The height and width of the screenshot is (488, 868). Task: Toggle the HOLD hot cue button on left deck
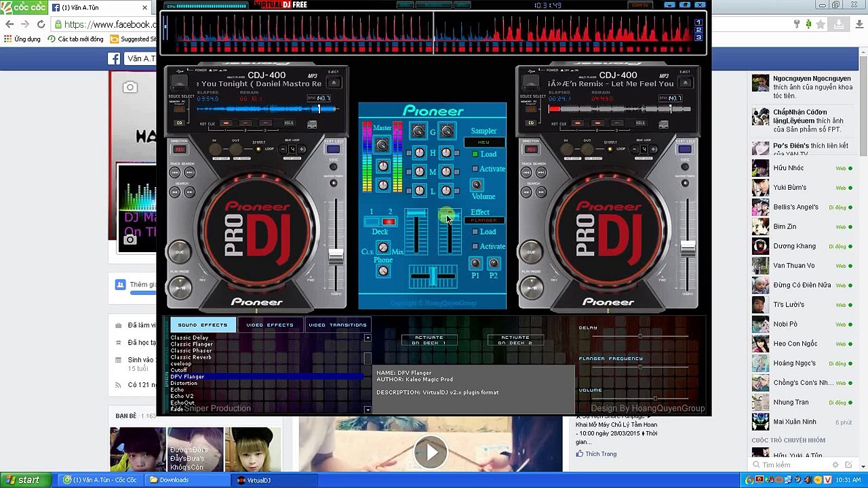[x=289, y=123]
